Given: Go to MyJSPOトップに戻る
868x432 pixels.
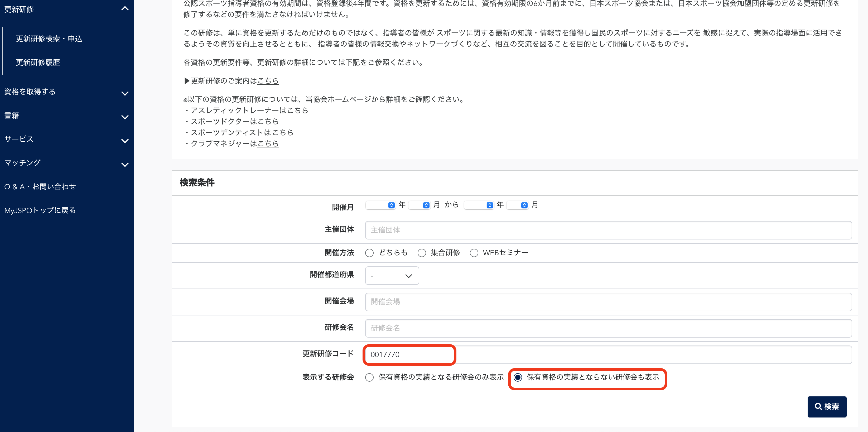Looking at the screenshot, I should [40, 210].
